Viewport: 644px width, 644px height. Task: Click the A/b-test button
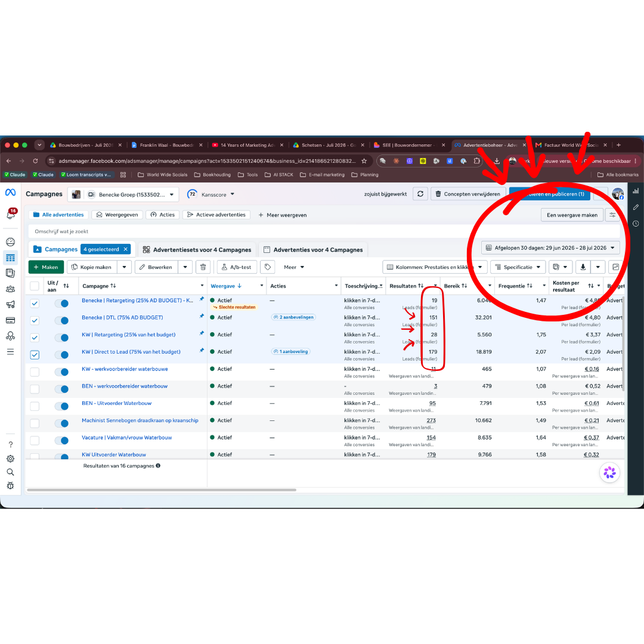237,267
